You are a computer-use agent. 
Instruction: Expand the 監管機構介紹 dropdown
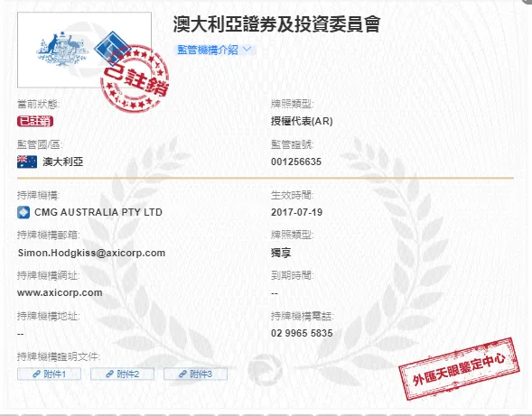click(215, 50)
